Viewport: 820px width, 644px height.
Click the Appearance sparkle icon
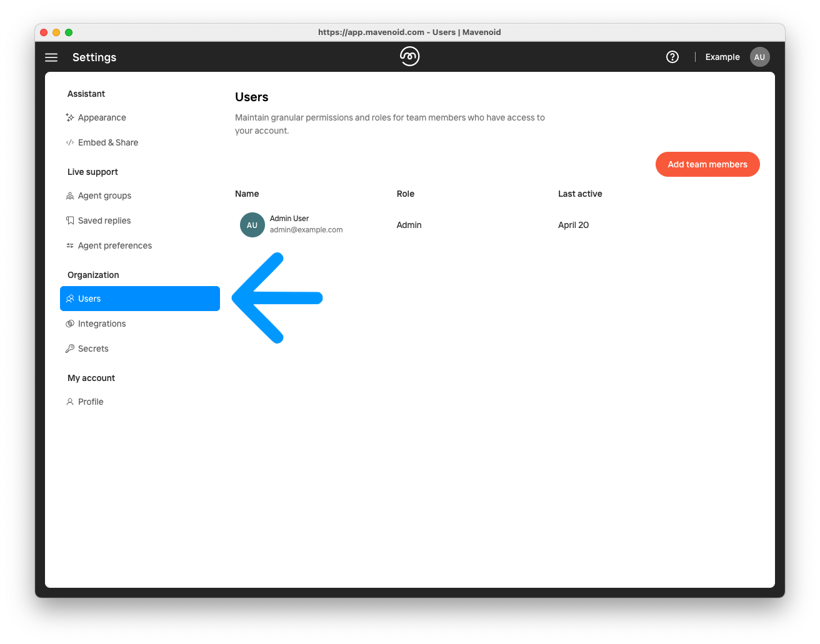click(x=70, y=117)
